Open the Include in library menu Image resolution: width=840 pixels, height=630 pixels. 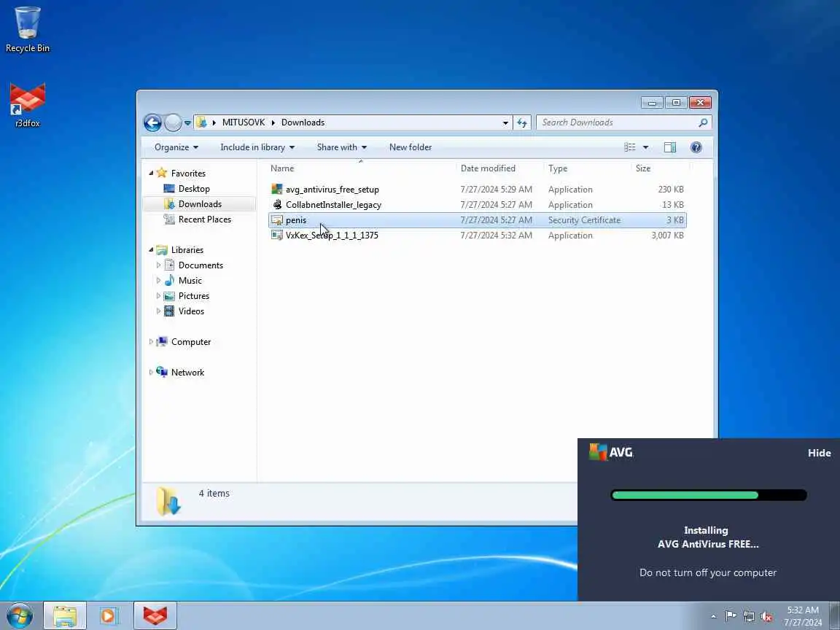click(257, 147)
